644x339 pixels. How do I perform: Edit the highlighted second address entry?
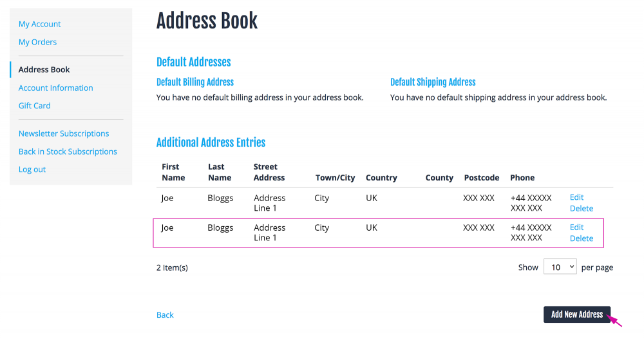point(576,228)
